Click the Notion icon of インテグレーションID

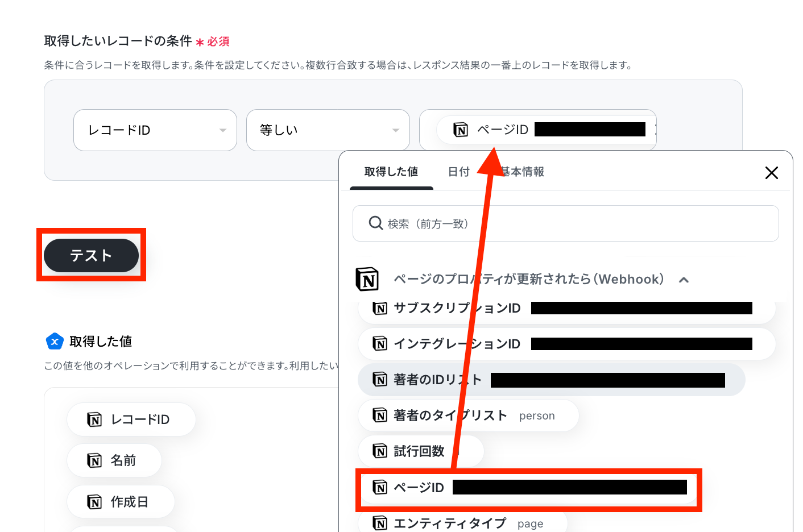coord(380,344)
